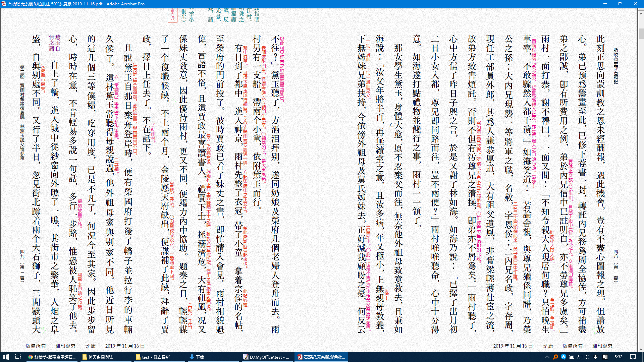This screenshot has width=644, height=362.
Task: Click the left page 2019年11月16日 footer date
Action: [x=125, y=346]
